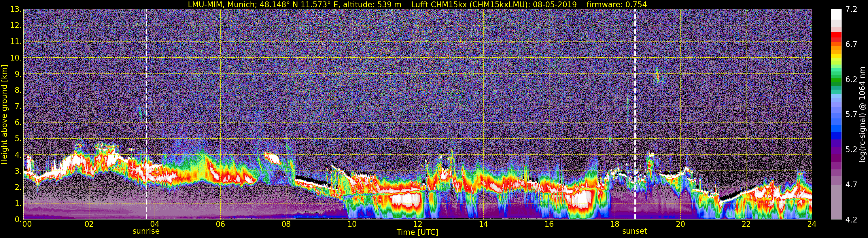868x238 pixels.
Task: Click the height axis tick '5.'
Action: (x=18, y=139)
